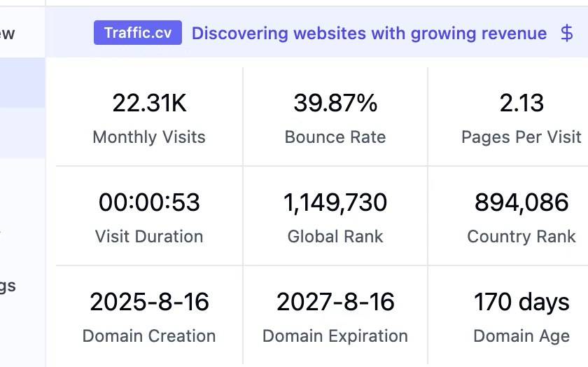Select the 2.13 pages per visit value

tap(521, 103)
